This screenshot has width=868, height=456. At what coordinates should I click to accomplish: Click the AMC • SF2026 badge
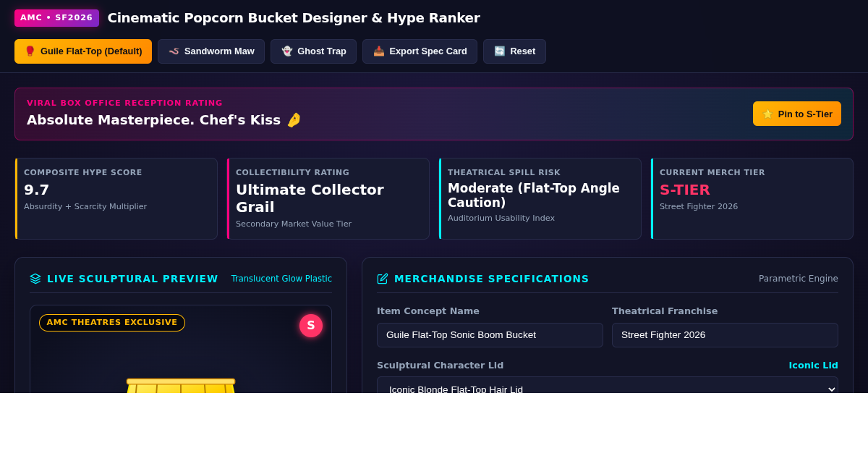(x=56, y=18)
